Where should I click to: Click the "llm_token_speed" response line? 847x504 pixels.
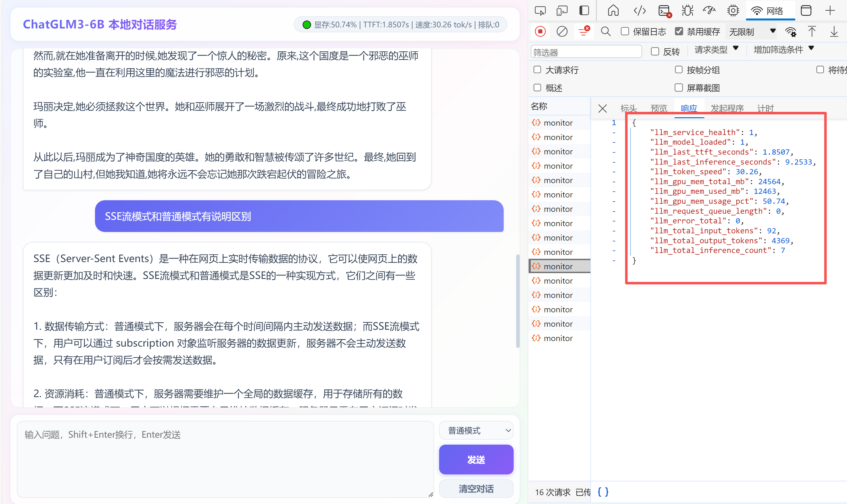pos(706,172)
